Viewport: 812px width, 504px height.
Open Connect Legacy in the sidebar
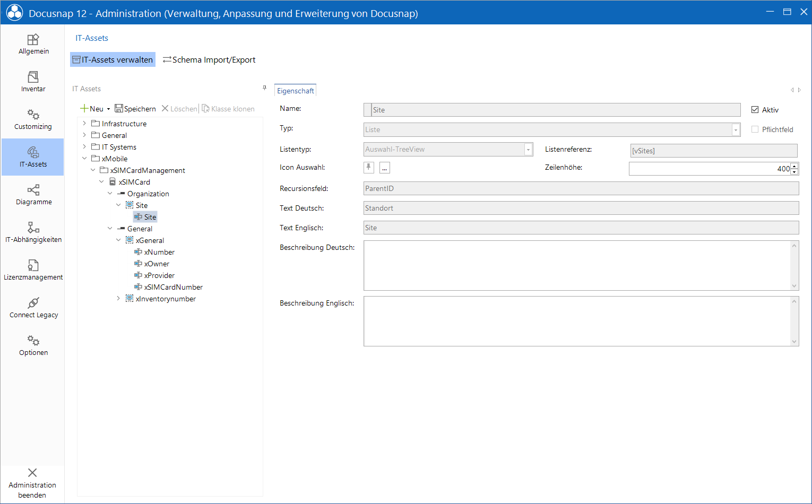coord(33,308)
